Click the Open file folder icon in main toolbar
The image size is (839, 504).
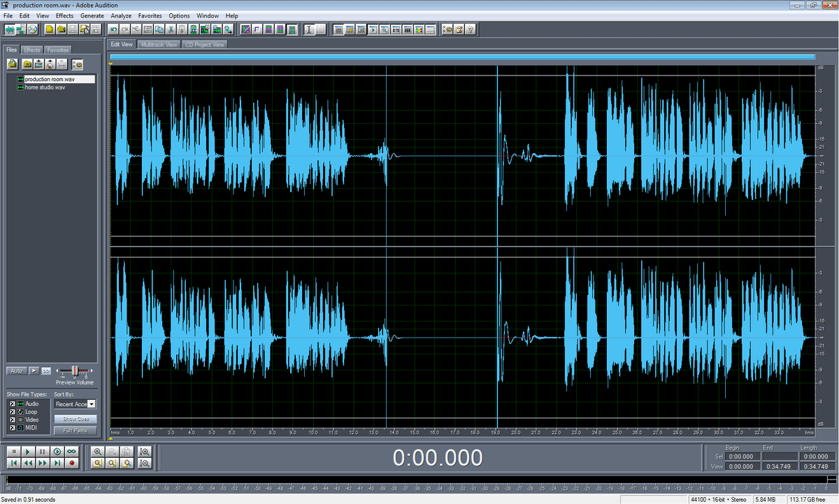tap(62, 29)
